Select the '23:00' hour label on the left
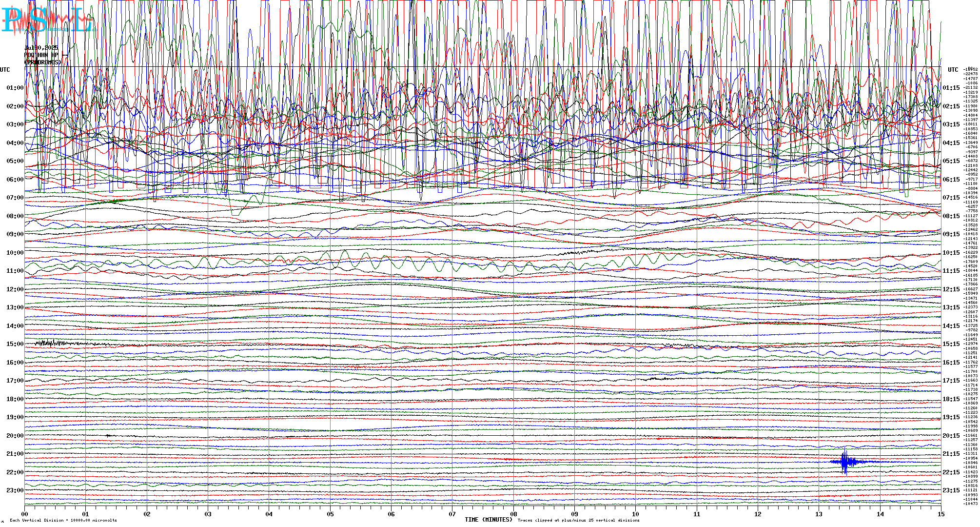 pyautogui.click(x=15, y=490)
